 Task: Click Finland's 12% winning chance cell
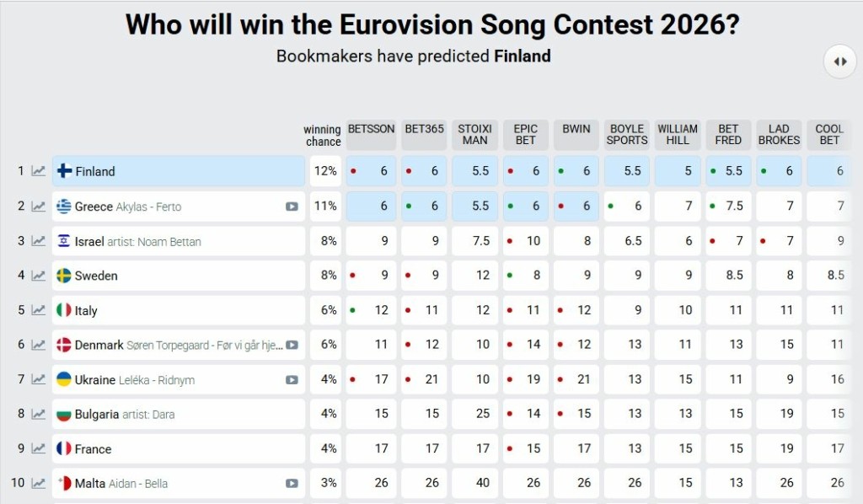[x=325, y=171]
